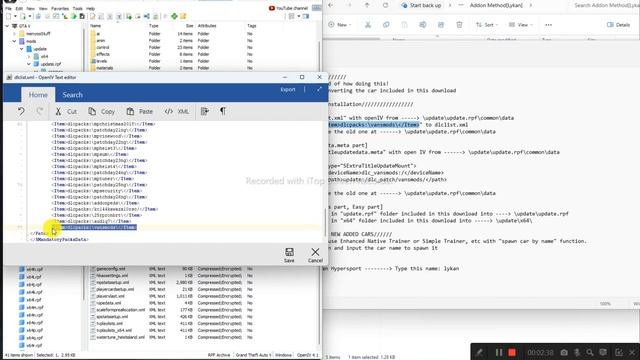Open the Search tab in text editor

72,95
